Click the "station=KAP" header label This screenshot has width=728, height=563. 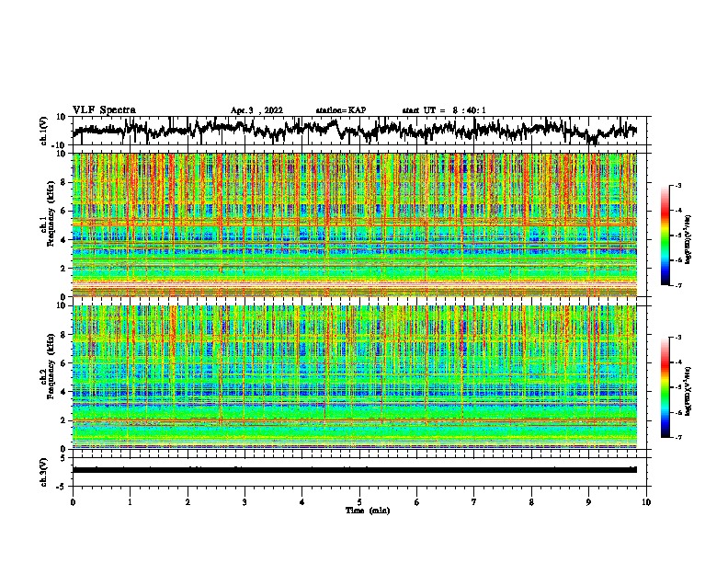click(341, 110)
